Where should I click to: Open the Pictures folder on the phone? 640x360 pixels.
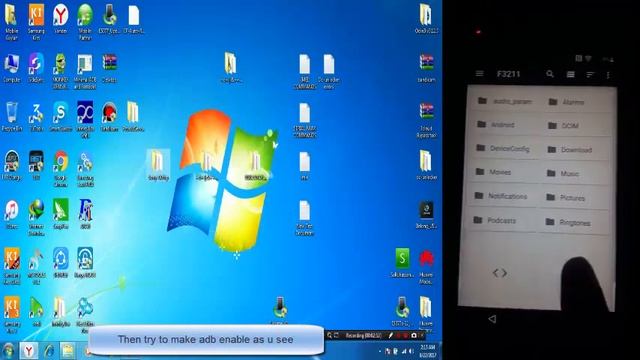[575, 198]
